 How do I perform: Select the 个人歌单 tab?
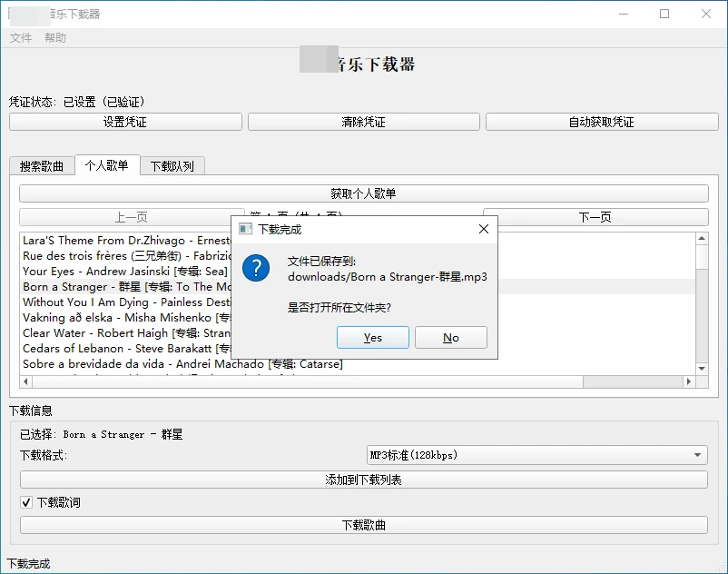(107, 165)
